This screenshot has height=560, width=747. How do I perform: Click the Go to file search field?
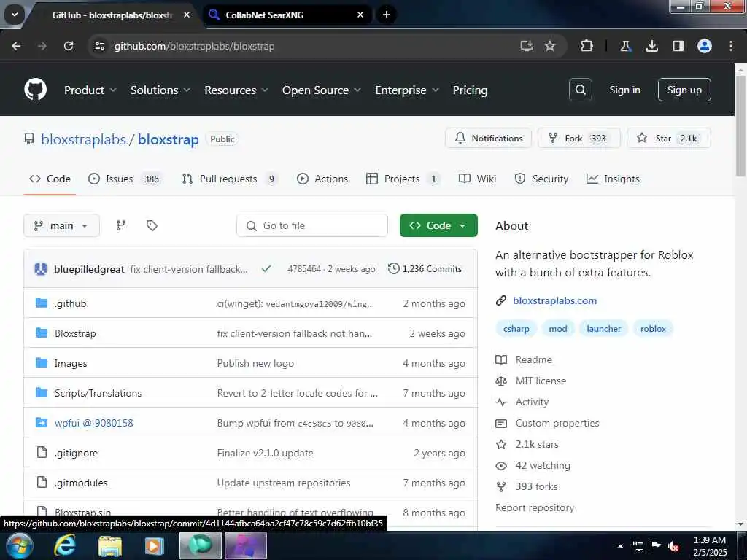click(x=312, y=225)
